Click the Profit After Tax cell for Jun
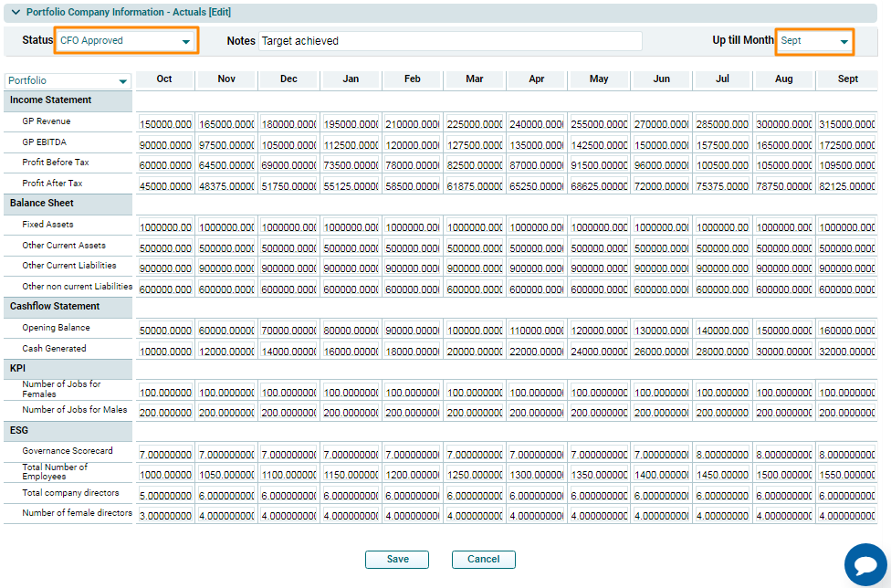Screen dimensions: 891x588 coord(661,186)
